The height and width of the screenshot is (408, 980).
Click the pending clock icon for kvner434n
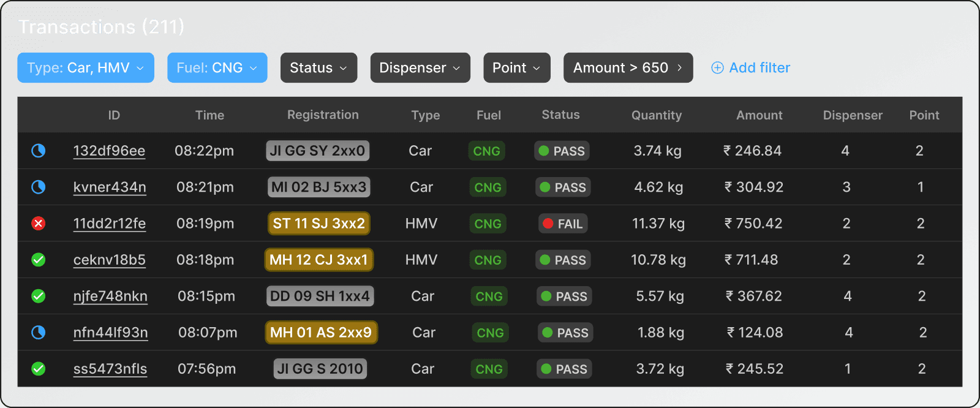point(39,187)
